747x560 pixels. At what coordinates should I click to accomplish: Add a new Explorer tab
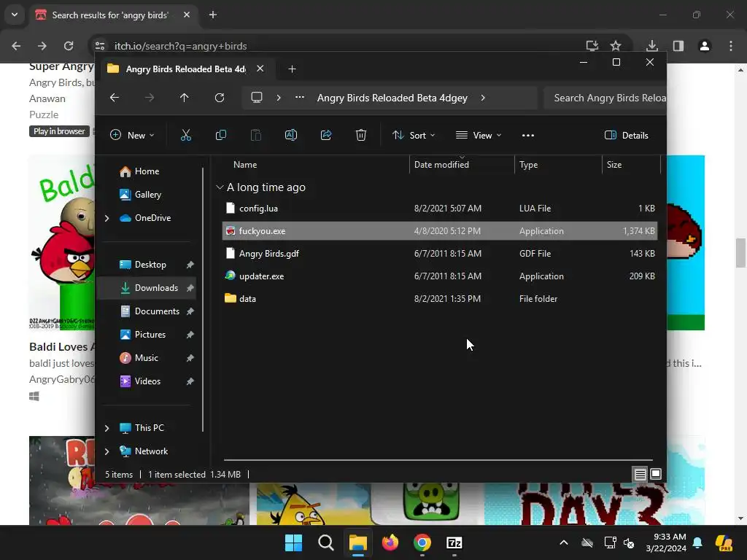pos(292,69)
